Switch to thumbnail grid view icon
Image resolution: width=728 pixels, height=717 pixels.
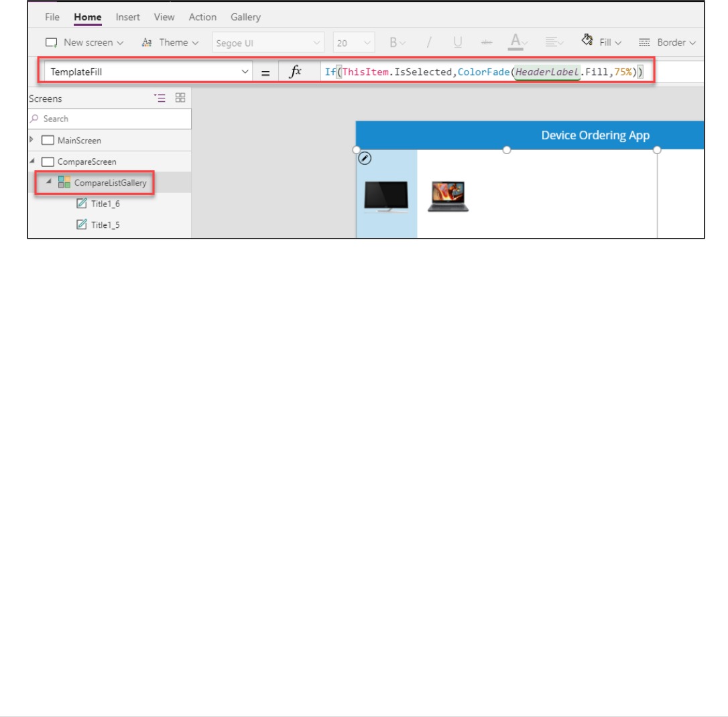[180, 97]
